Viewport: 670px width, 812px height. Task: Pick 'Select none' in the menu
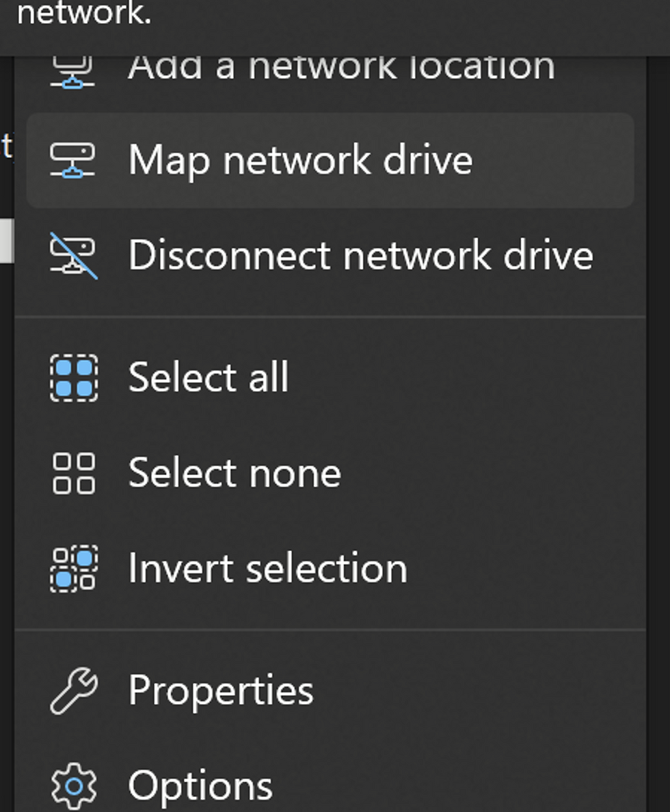(x=234, y=473)
